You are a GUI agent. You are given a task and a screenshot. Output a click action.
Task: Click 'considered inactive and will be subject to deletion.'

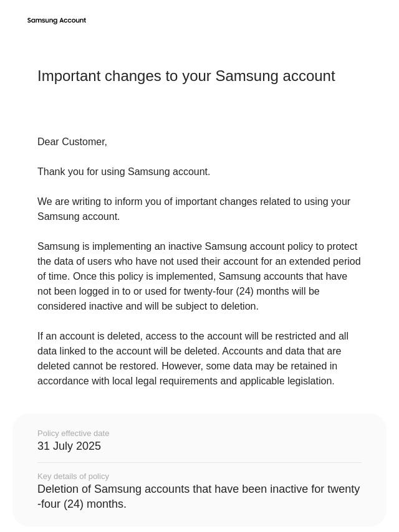click(148, 306)
